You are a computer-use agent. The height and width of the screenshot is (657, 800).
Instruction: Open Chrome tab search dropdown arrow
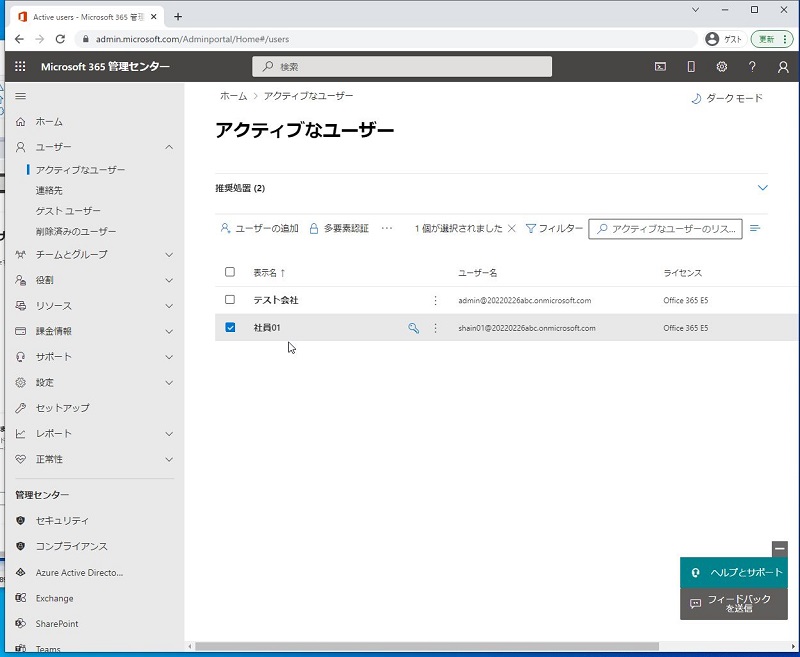pyautogui.click(x=695, y=10)
